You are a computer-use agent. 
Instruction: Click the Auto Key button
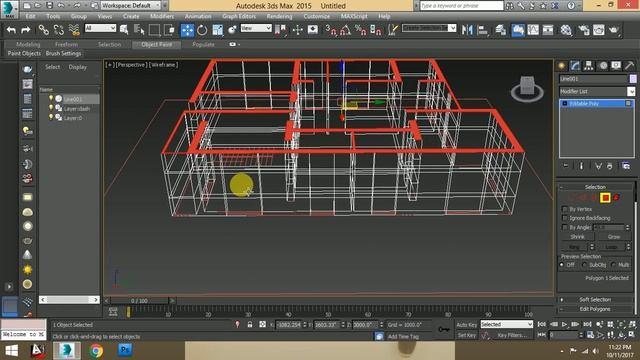coord(466,325)
